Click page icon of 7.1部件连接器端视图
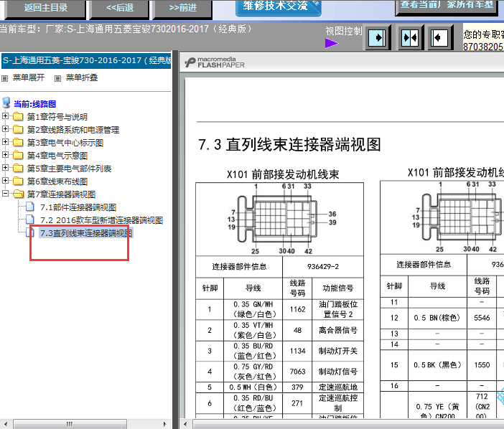This screenshot has width=504, height=429. pos(30,207)
